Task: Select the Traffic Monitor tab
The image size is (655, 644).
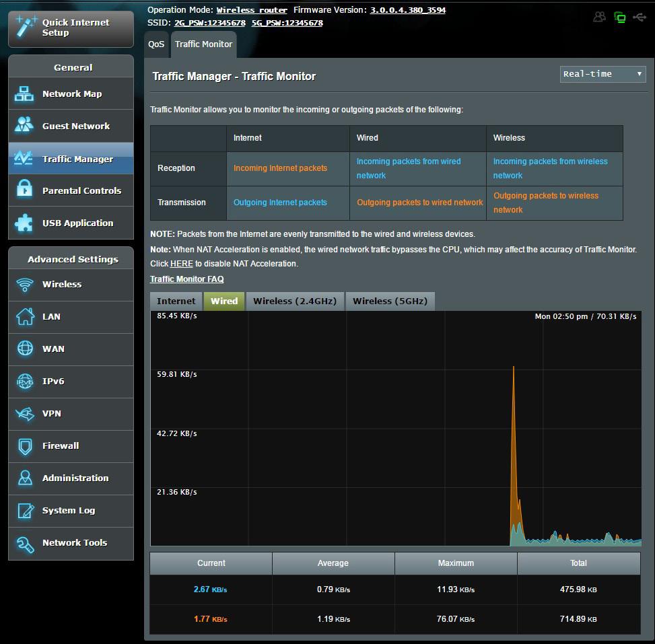Action: [203, 44]
